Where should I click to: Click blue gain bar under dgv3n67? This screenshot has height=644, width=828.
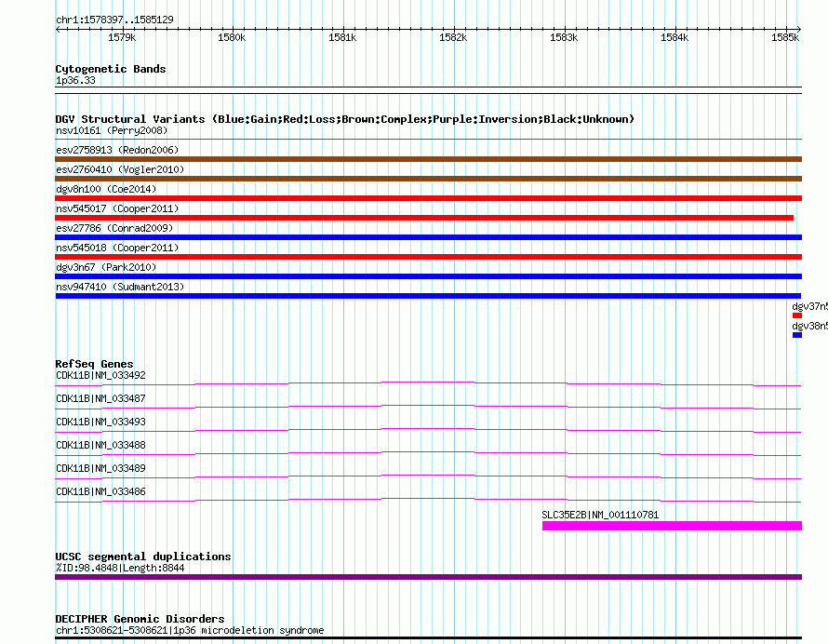click(x=428, y=276)
